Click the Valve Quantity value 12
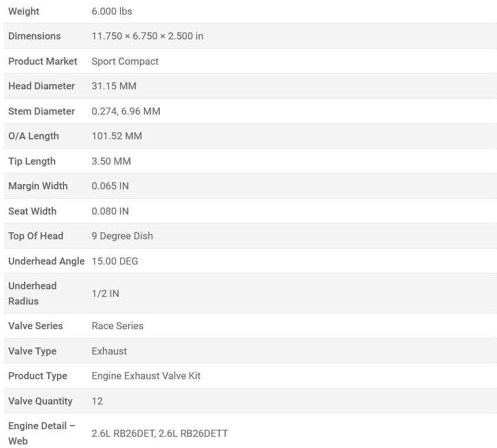Viewport: 497px width, 448px height. tap(97, 401)
